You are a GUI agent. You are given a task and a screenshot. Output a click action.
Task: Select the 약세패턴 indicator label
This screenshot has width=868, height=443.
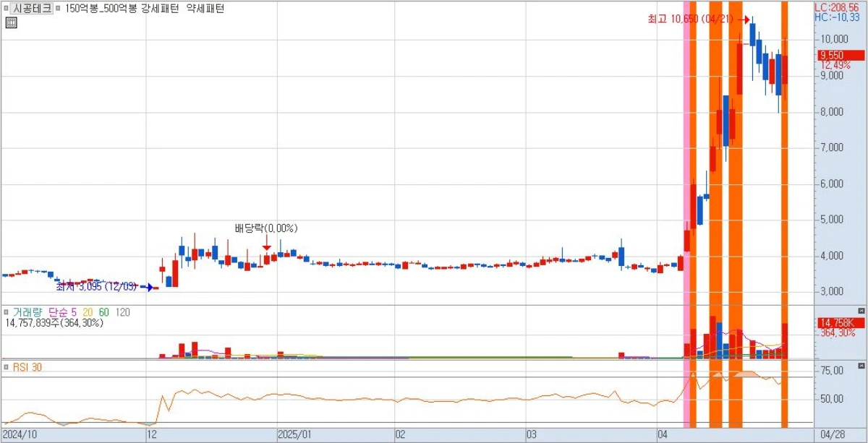205,9
